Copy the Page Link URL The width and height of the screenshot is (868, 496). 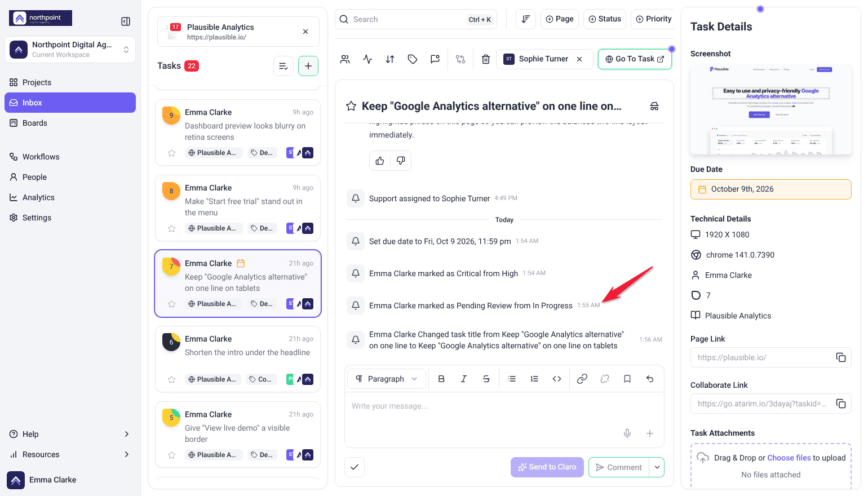(x=841, y=357)
